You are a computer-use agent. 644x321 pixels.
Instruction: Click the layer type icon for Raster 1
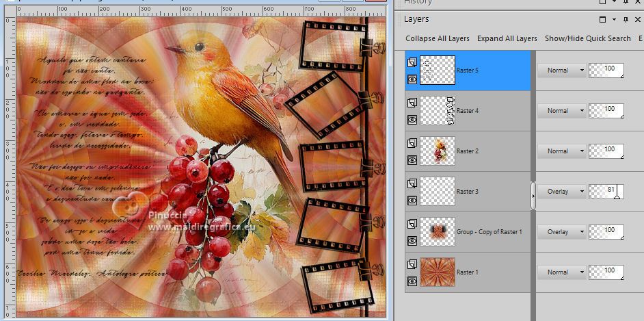(x=411, y=264)
